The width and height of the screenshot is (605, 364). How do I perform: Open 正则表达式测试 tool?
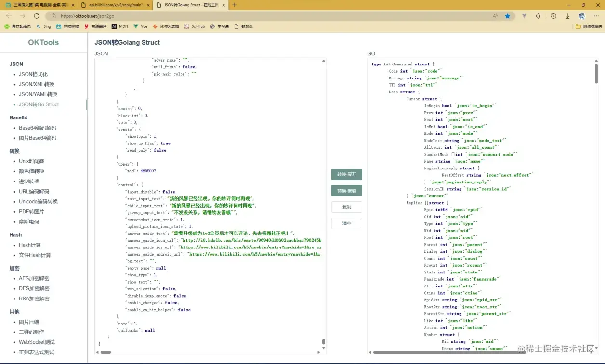[37, 352]
